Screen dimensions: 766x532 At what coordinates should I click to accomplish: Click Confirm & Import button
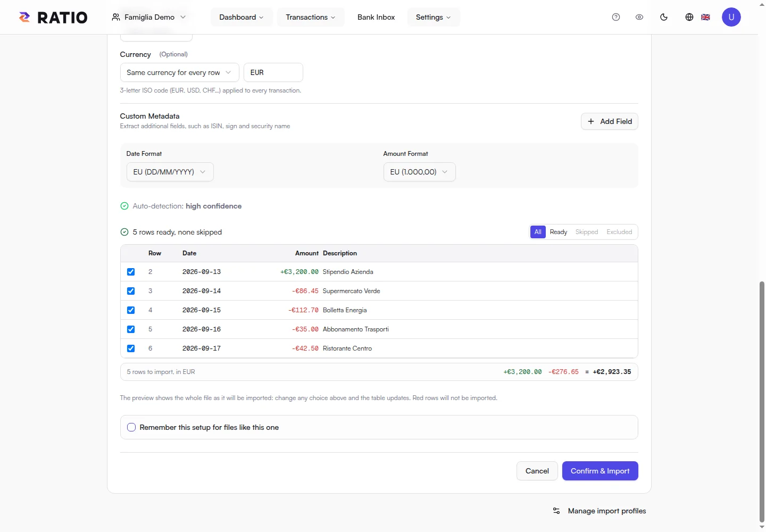point(600,471)
